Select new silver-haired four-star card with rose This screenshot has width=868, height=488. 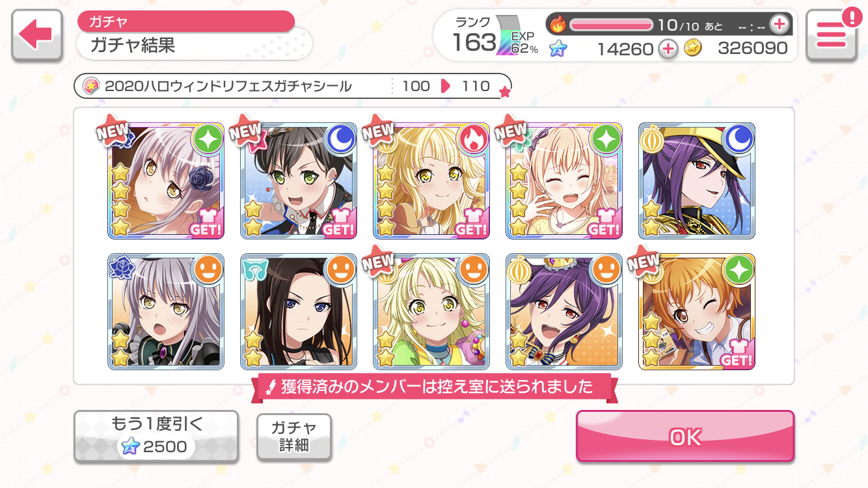[x=166, y=180]
